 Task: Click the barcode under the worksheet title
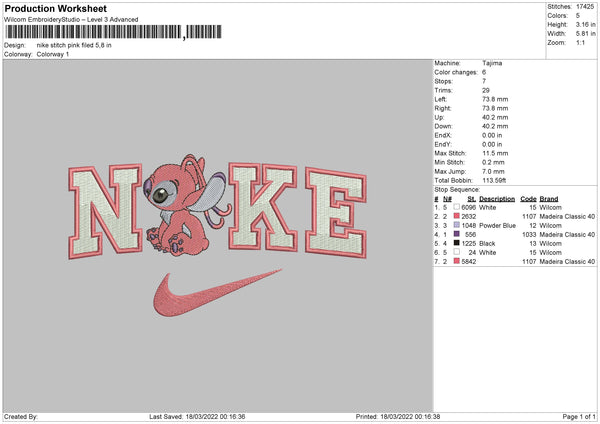114,32
